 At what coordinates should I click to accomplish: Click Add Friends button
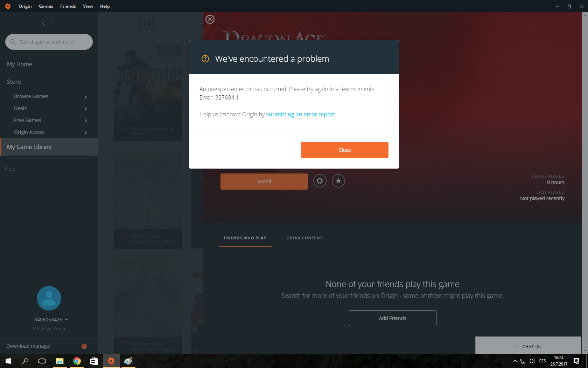pos(393,318)
